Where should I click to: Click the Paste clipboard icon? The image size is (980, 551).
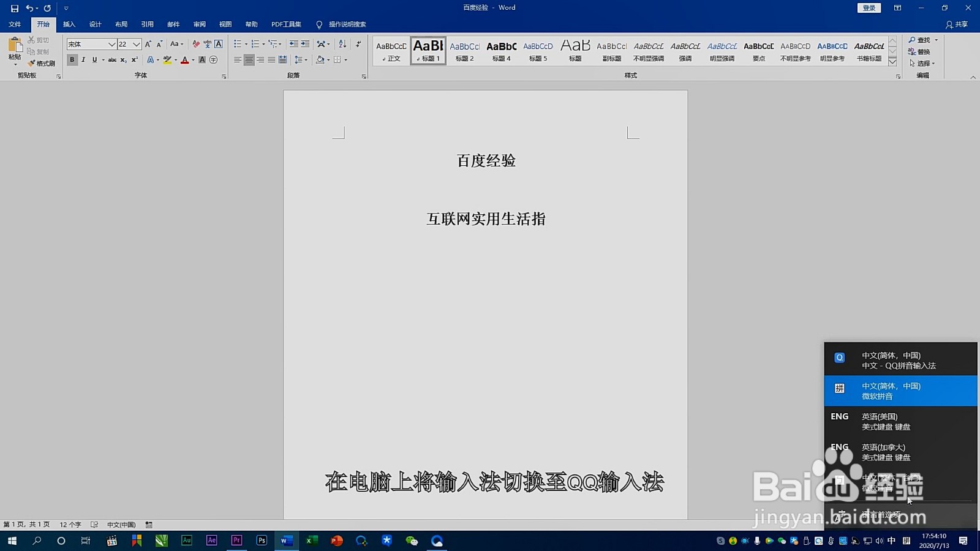pos(15,46)
